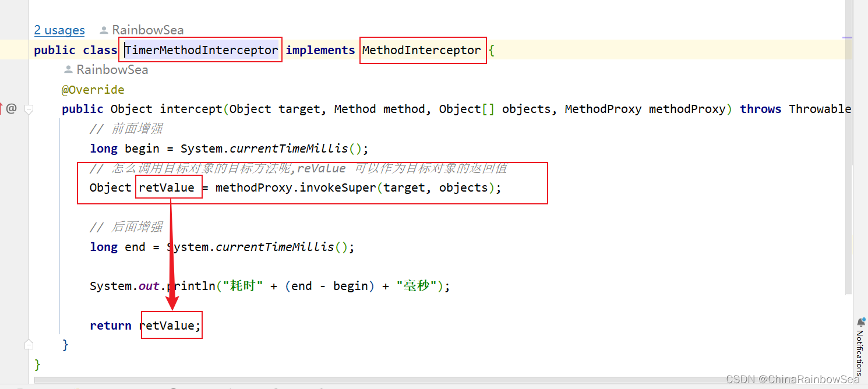868x389 pixels.
Task: Click the "return" keyword
Action: tap(111, 326)
